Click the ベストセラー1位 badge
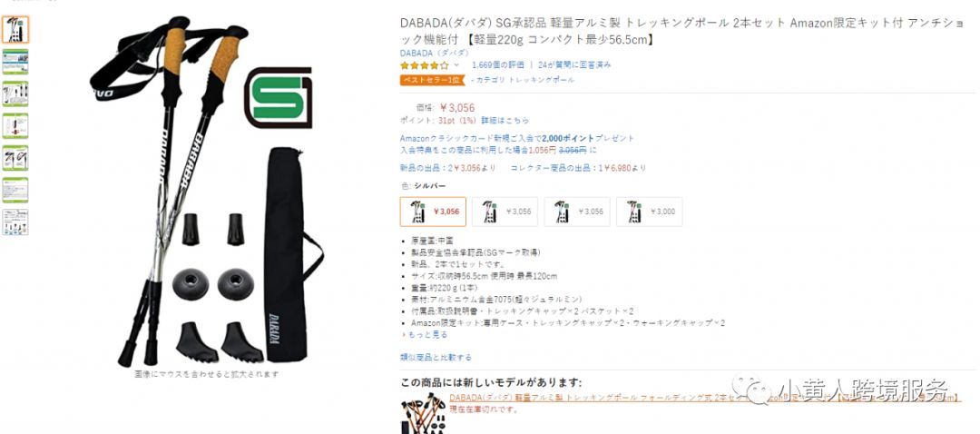 (x=433, y=80)
